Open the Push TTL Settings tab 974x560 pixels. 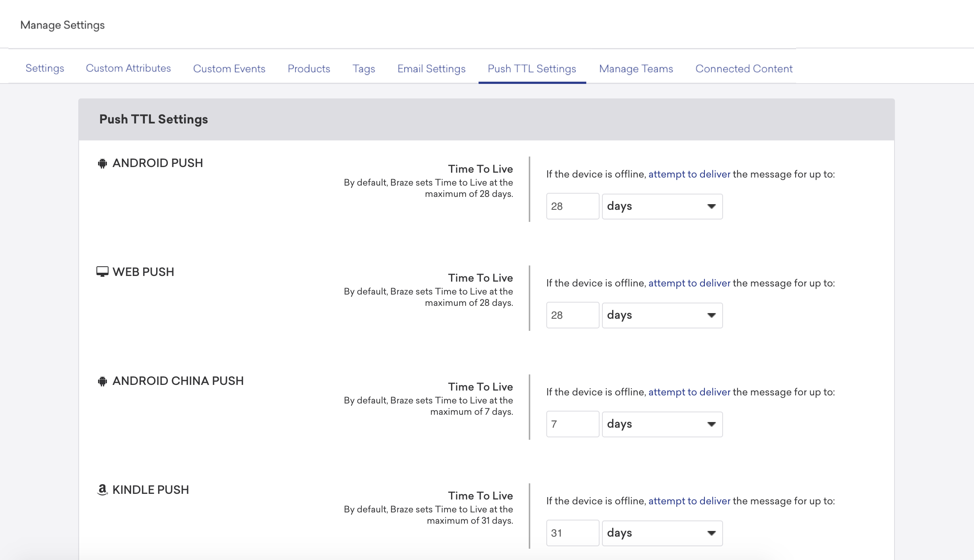(532, 69)
